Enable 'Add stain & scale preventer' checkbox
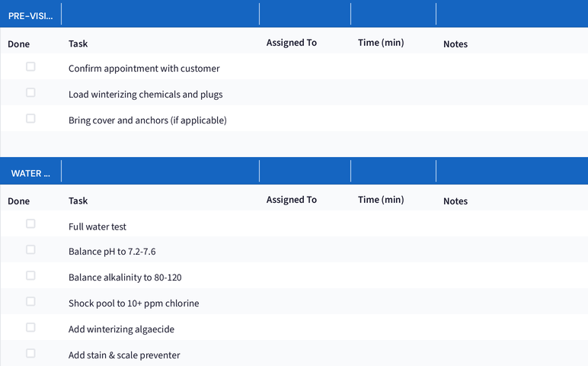 pyautogui.click(x=30, y=354)
